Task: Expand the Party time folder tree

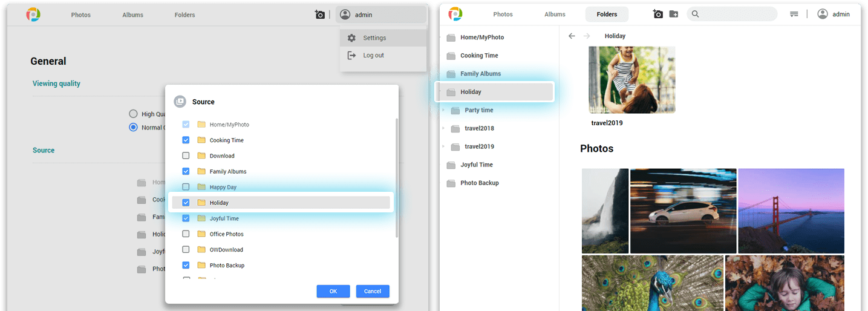Action: tap(443, 110)
